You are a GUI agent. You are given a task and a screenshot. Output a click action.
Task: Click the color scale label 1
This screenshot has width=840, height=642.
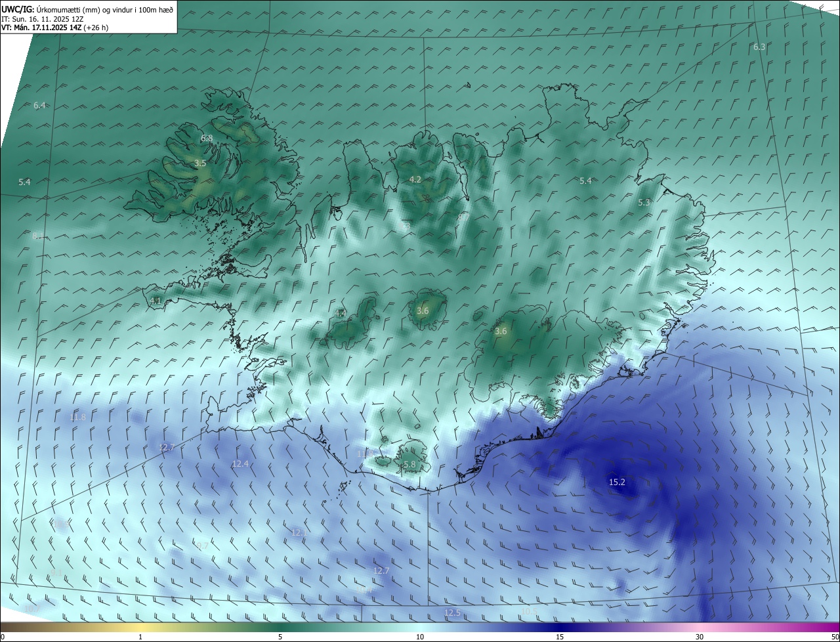point(140,637)
